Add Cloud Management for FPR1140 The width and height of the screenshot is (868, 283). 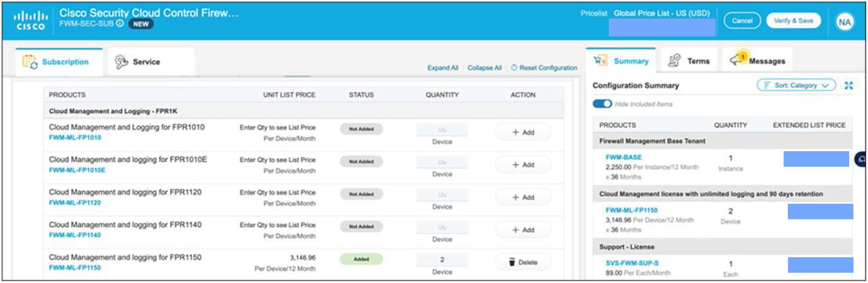(523, 230)
